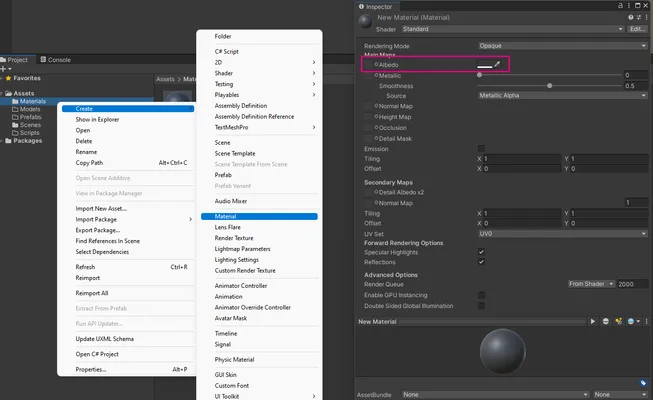Open the Rendering Mode Opaque dropdown
The height and width of the screenshot is (400, 653).
(563, 45)
